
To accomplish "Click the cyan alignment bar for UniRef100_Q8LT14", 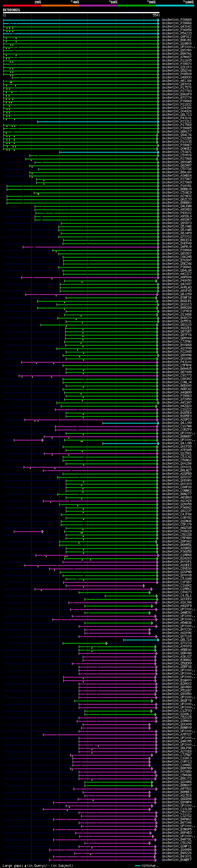I will click(141, 640).
